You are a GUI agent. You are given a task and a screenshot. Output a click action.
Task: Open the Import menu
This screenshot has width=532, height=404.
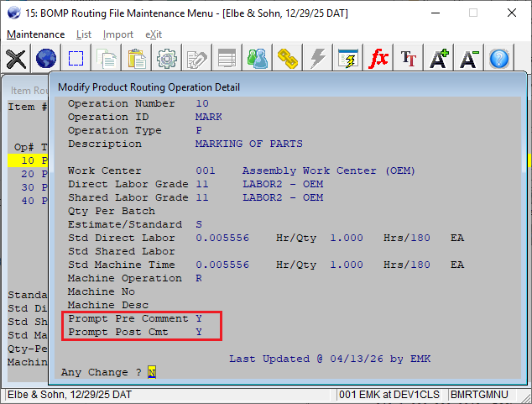pyautogui.click(x=118, y=34)
